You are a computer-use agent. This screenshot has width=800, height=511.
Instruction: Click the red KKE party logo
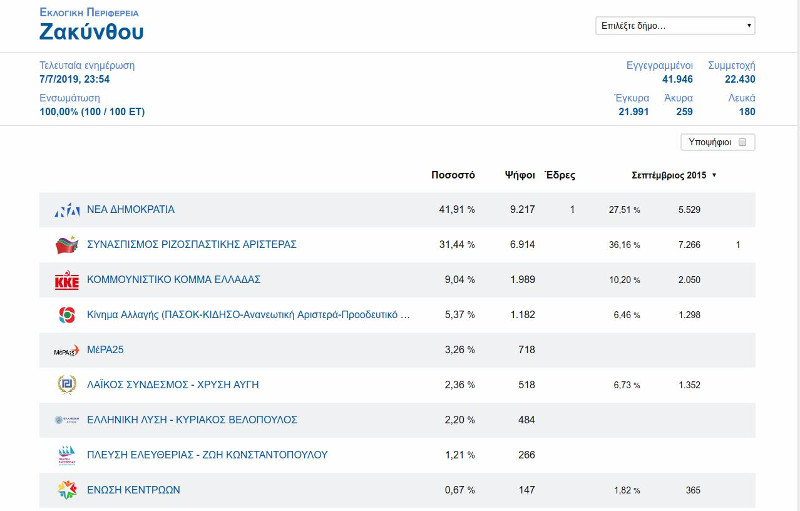coord(67,280)
